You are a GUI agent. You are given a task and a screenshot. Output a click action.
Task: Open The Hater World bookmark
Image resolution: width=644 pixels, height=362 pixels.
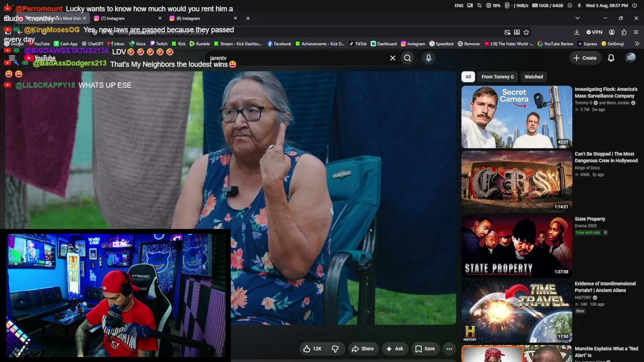click(x=508, y=44)
